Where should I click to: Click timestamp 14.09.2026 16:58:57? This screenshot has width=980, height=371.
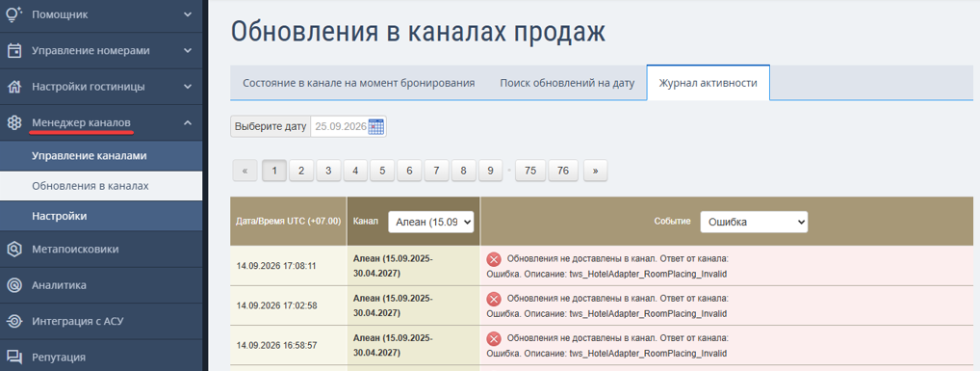[x=276, y=345]
